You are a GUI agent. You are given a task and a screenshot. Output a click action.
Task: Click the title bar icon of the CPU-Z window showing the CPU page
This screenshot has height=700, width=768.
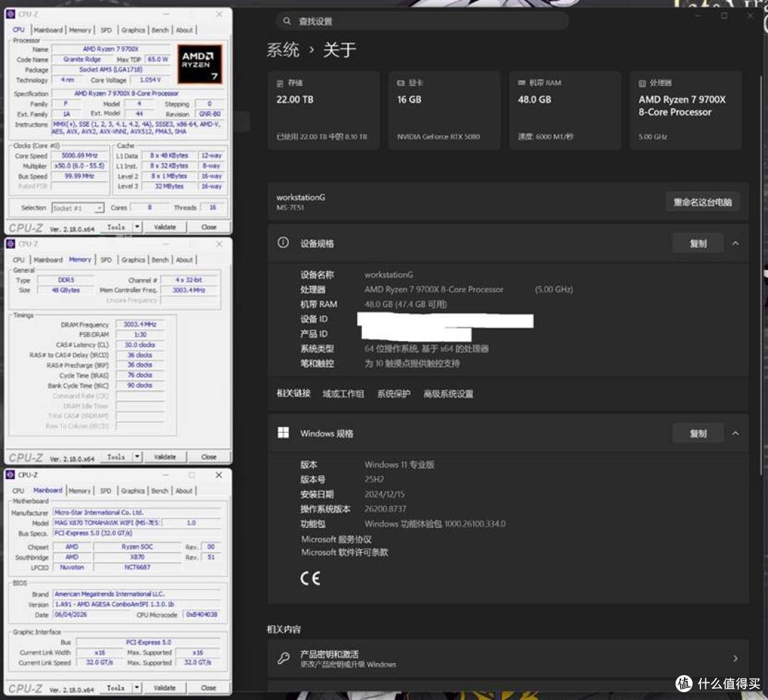(11, 14)
